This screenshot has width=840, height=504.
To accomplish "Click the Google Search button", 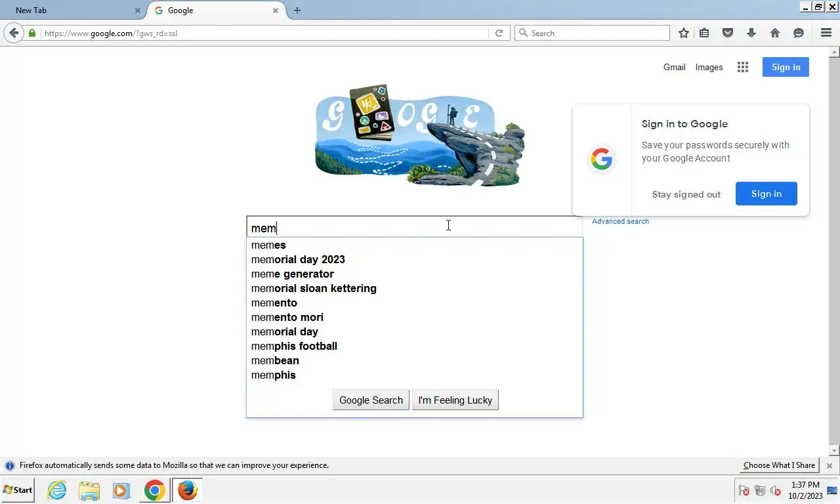I will 371,400.
